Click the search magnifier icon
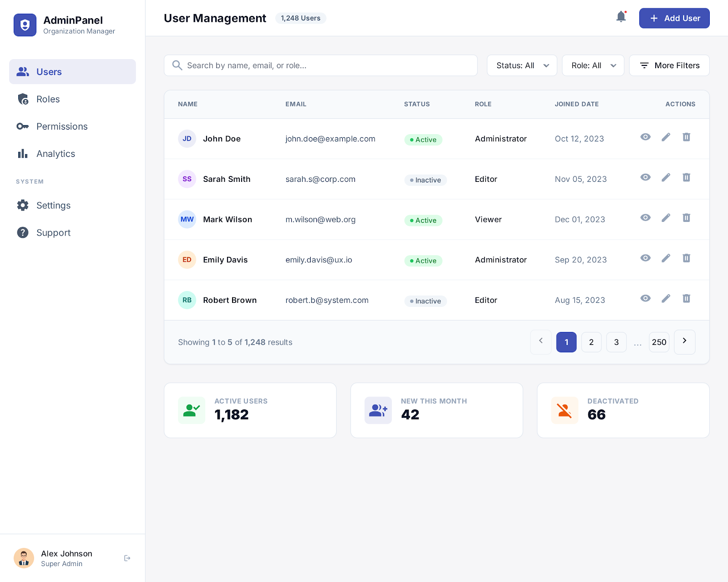Image resolution: width=728 pixels, height=582 pixels. pos(177,65)
